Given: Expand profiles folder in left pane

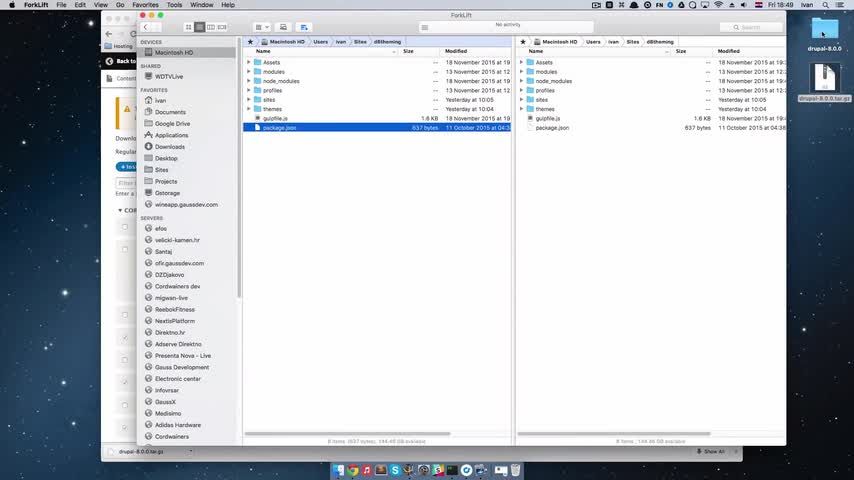Looking at the screenshot, I should (249, 90).
